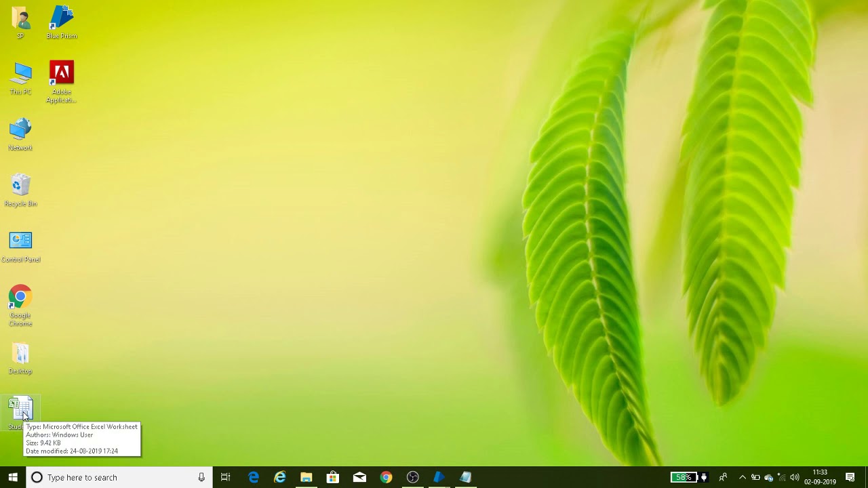Image resolution: width=868 pixels, height=488 pixels.
Task: Select the Desktop folder icon
Action: click(x=20, y=358)
